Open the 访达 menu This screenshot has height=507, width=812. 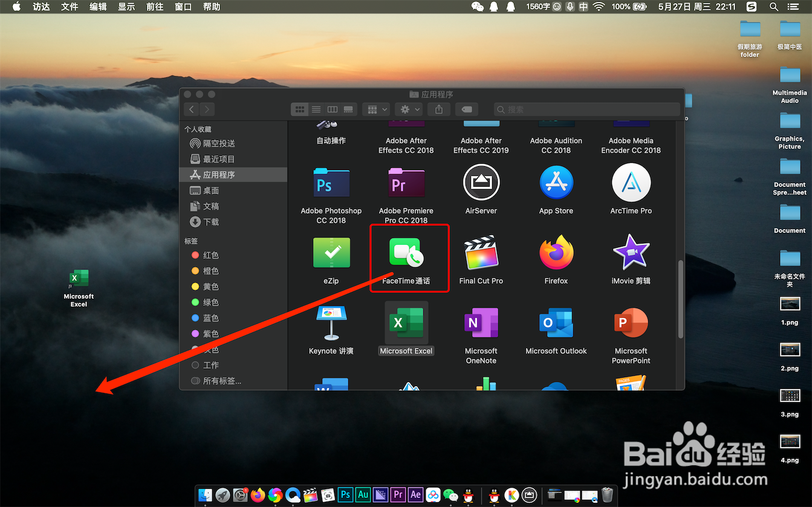[41, 7]
